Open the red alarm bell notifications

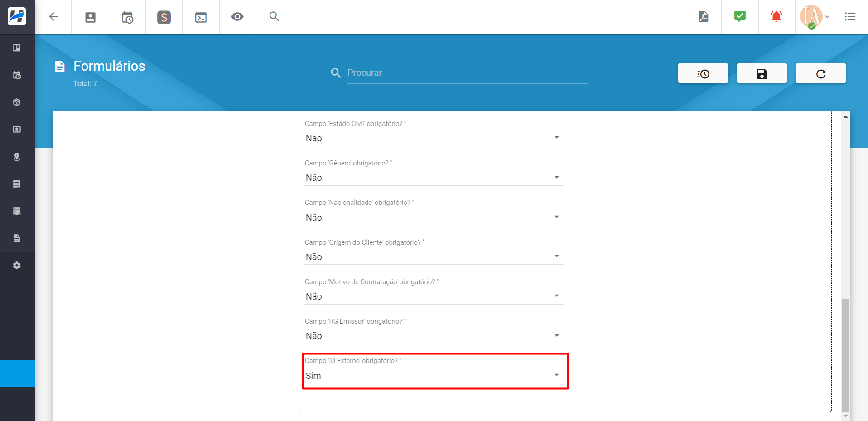click(x=776, y=17)
